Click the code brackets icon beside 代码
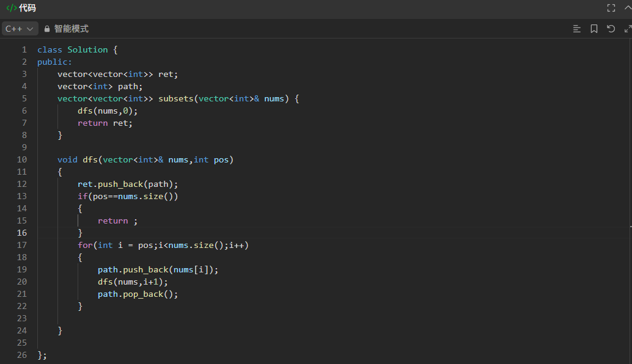This screenshot has width=632, height=364. (11, 8)
